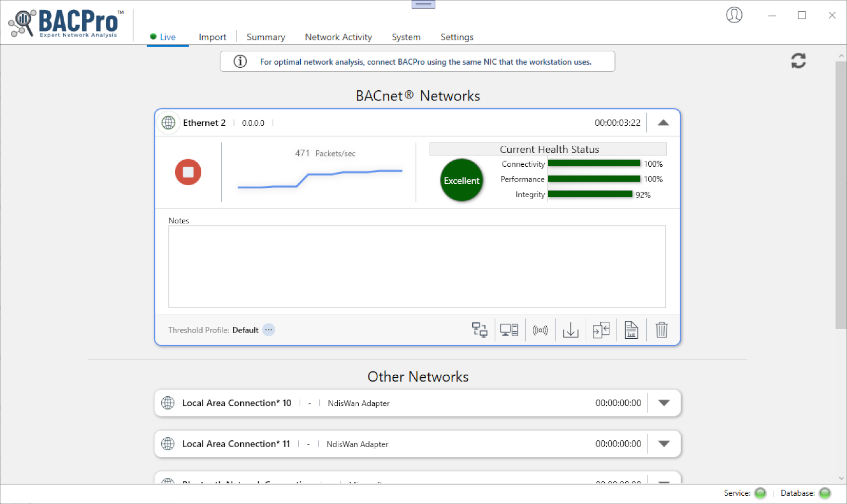
Task: Maximize the BACPro window
Action: pos(802,15)
